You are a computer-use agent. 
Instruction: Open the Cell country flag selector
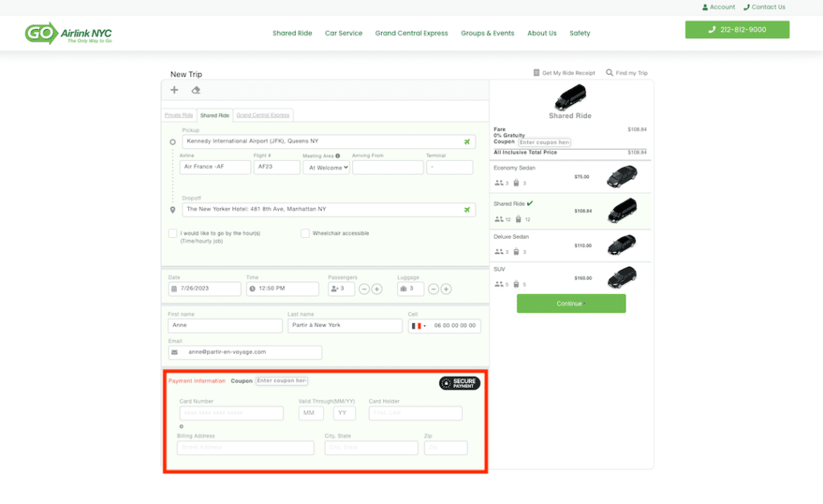[418, 326]
